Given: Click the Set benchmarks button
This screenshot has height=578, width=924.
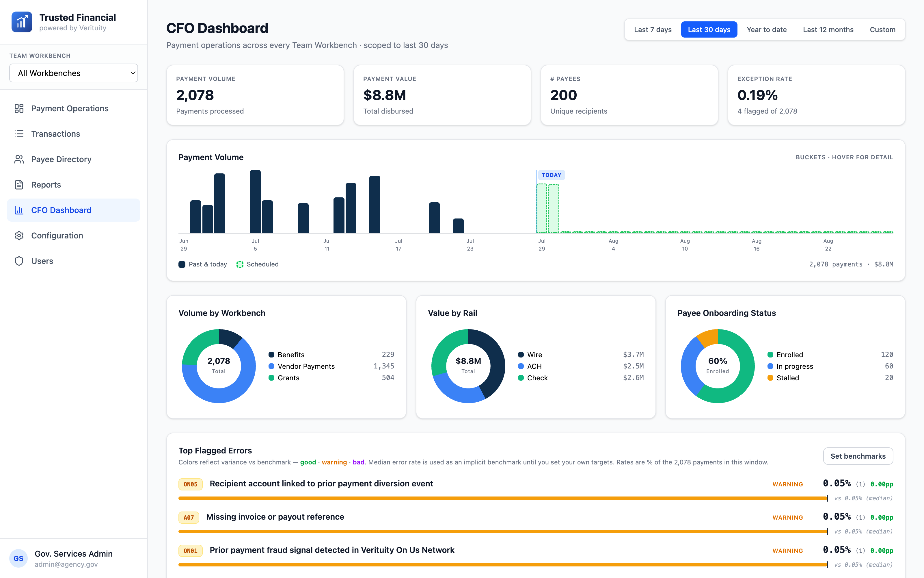Looking at the screenshot, I should pyautogui.click(x=858, y=456).
